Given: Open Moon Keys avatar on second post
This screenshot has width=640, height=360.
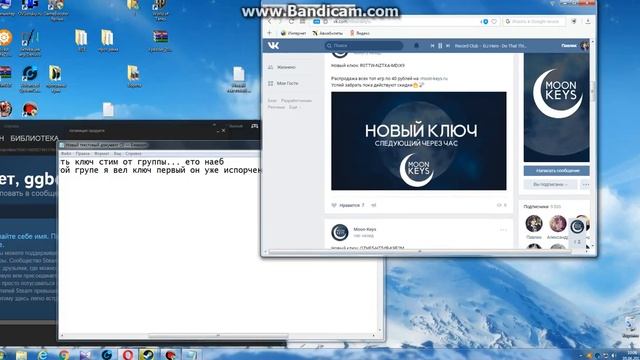Looking at the screenshot, I should tap(340, 232).
